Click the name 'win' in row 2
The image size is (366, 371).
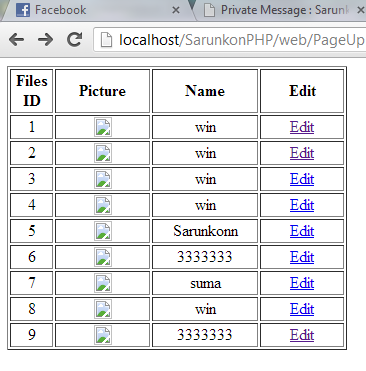pos(205,153)
